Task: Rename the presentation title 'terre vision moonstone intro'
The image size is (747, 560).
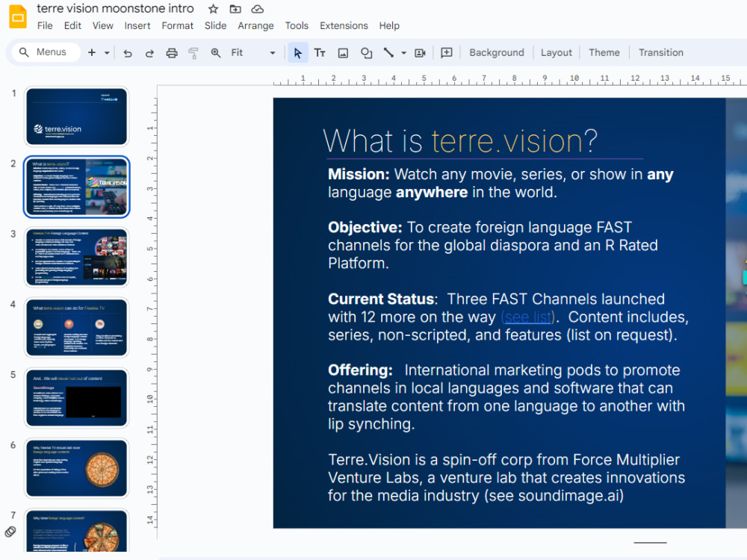Action: [115, 8]
